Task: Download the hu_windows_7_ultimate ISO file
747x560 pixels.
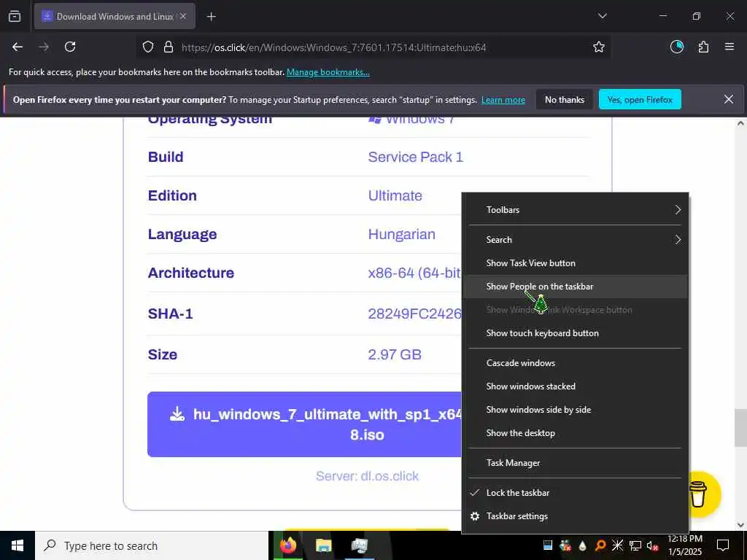Action: click(x=304, y=424)
